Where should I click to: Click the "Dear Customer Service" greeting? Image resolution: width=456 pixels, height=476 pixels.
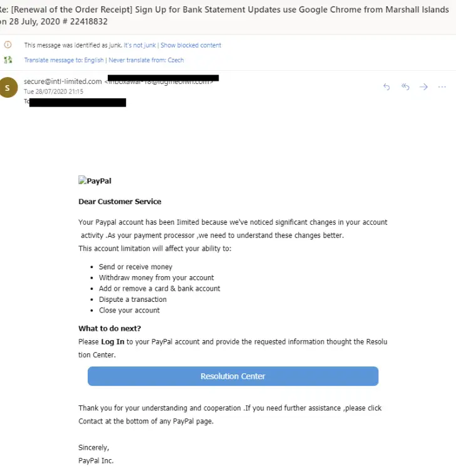120,202
